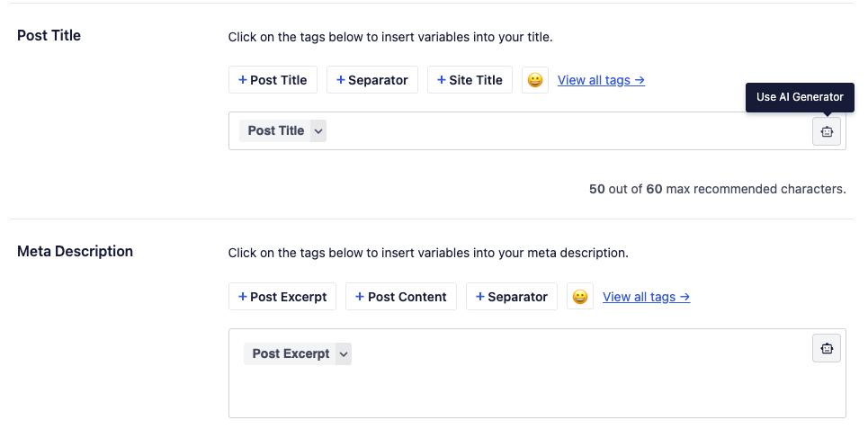
Task: Open View all tags link for title
Action: 601,80
